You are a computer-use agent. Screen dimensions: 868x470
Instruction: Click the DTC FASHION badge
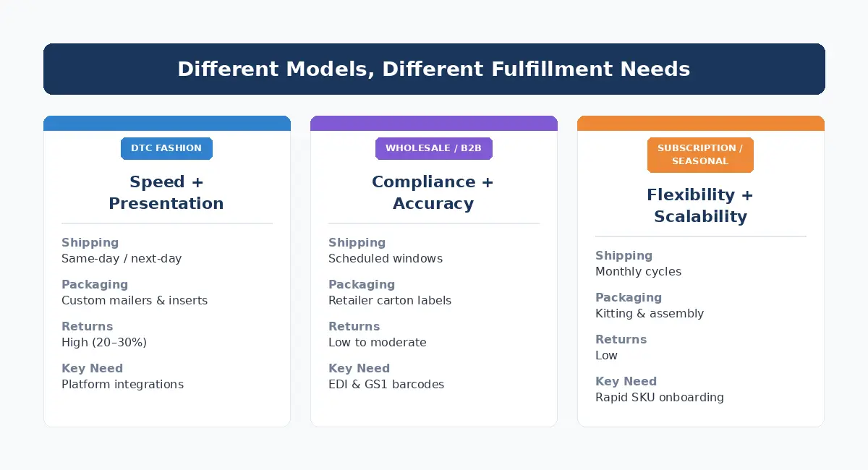click(166, 148)
